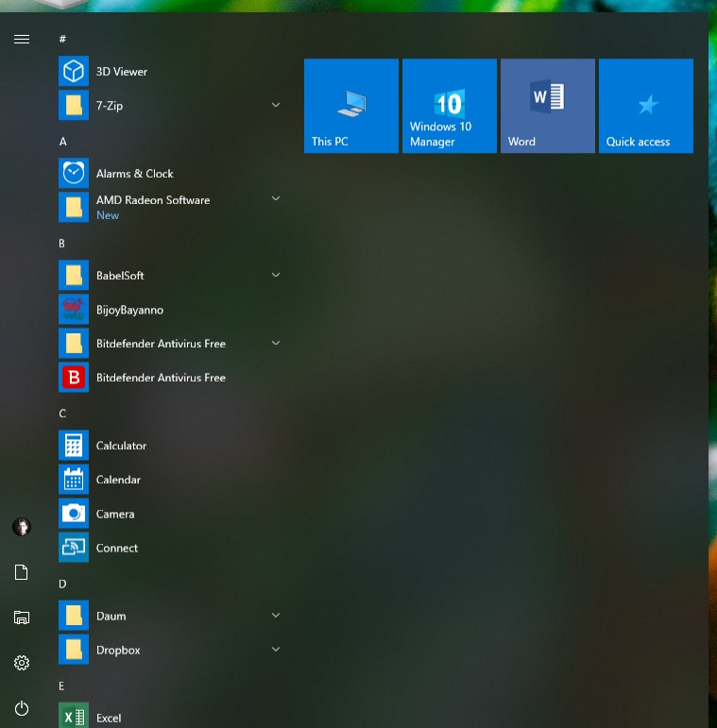717x728 pixels.
Task: Click the C letter header
Action: pos(62,414)
